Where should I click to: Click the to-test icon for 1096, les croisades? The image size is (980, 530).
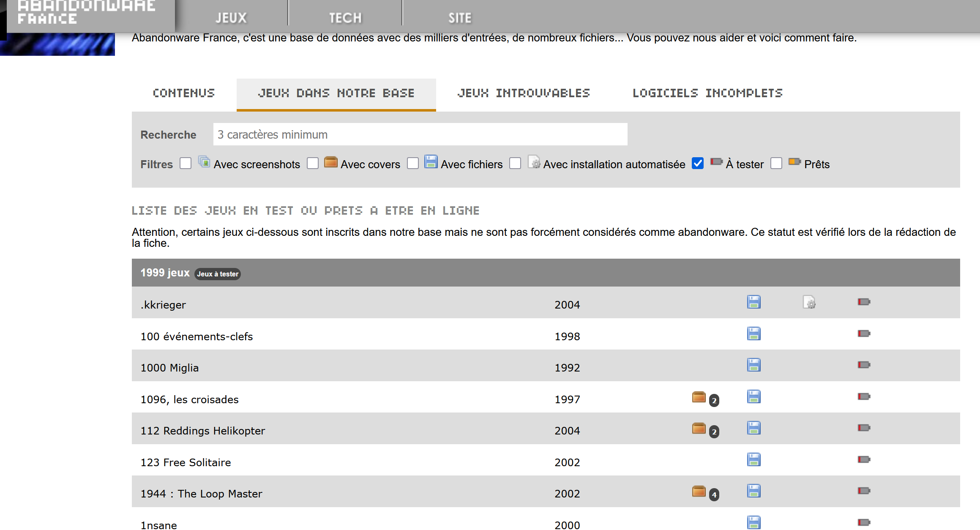tap(864, 396)
